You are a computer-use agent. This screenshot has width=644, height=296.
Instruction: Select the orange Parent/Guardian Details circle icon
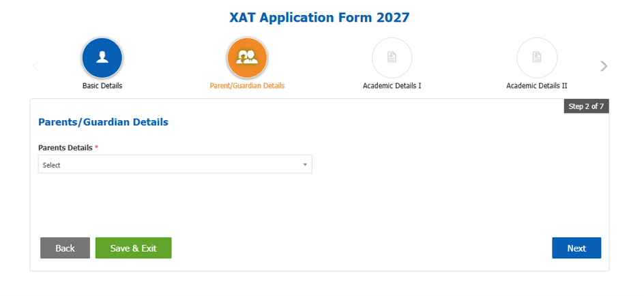[x=247, y=58]
